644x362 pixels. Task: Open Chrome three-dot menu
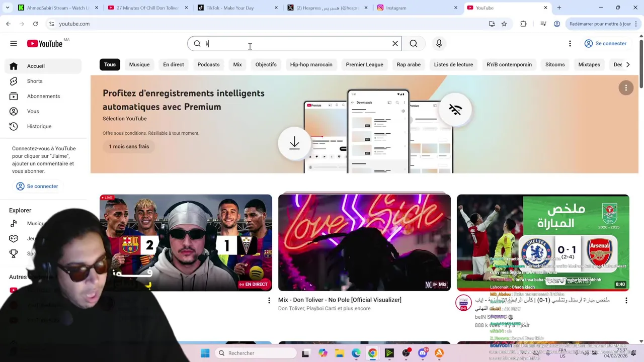636,24
